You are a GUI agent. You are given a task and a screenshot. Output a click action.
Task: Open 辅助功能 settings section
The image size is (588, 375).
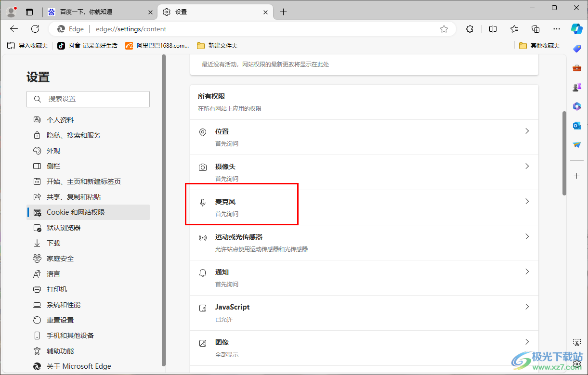click(88, 351)
